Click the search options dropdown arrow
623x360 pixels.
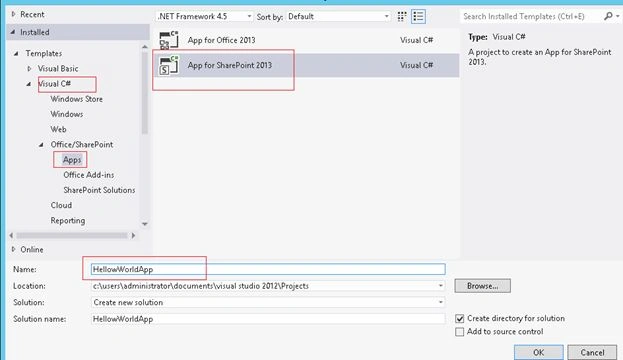tap(617, 16)
